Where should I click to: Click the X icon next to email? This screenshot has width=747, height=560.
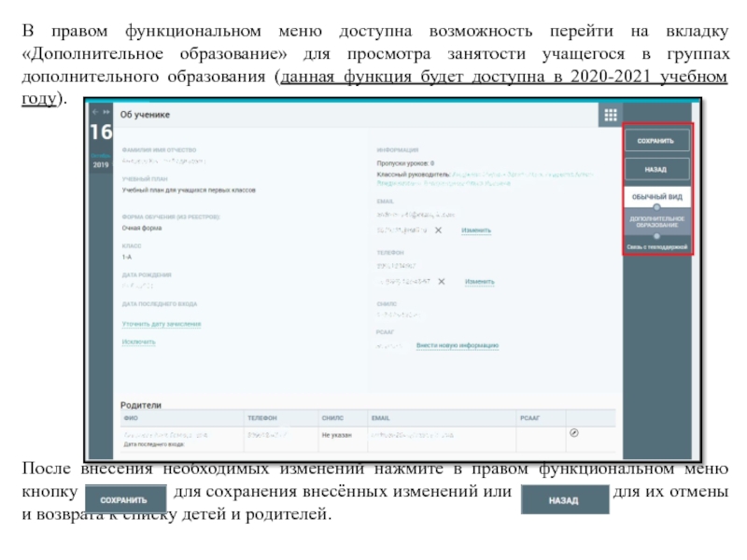click(x=438, y=230)
